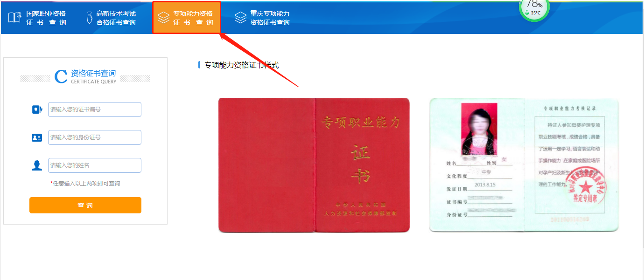Image resolution: width=644 pixels, height=280 pixels.
Task: Click the open book icon beside 国家职业资格
Action: coord(14,18)
